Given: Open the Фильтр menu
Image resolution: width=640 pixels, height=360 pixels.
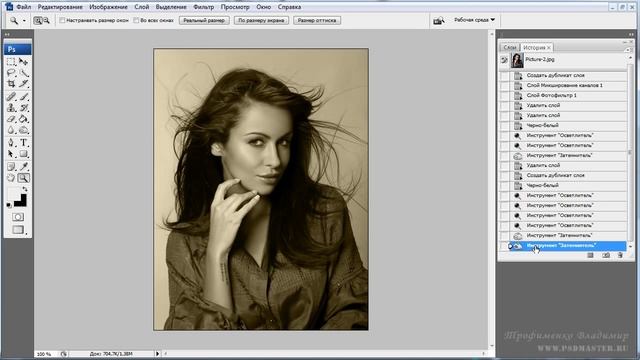Looking at the screenshot, I should click(x=203, y=7).
